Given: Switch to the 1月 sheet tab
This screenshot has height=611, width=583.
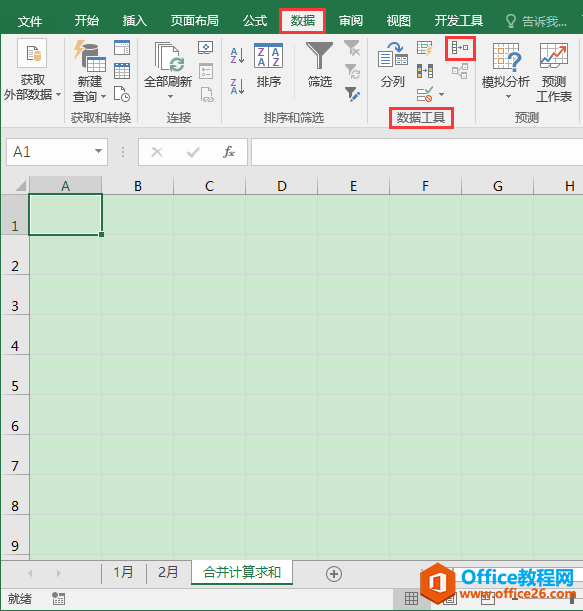Looking at the screenshot, I should point(124,573).
